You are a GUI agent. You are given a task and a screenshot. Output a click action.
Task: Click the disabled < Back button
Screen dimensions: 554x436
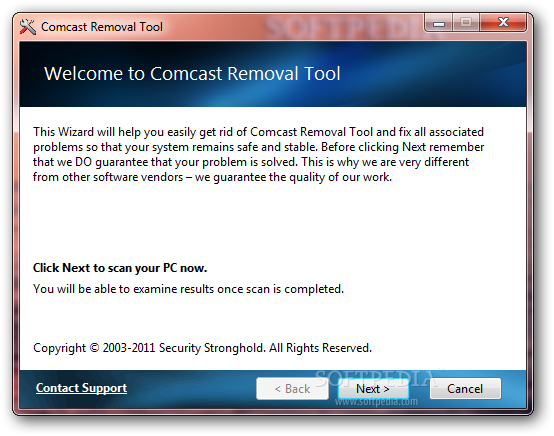coord(292,389)
